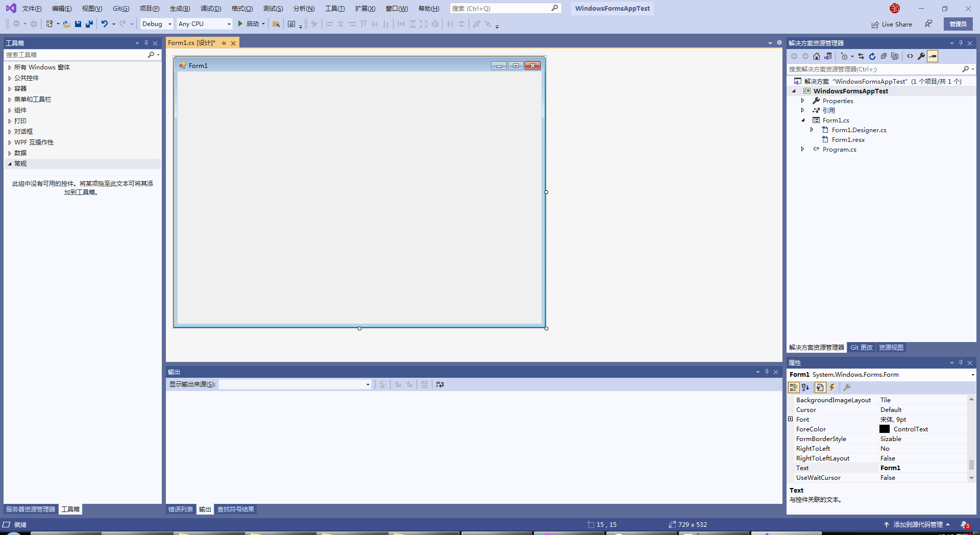Viewport: 980px width, 535px height.
Task: Click the Live Share button
Action: pyautogui.click(x=892, y=24)
